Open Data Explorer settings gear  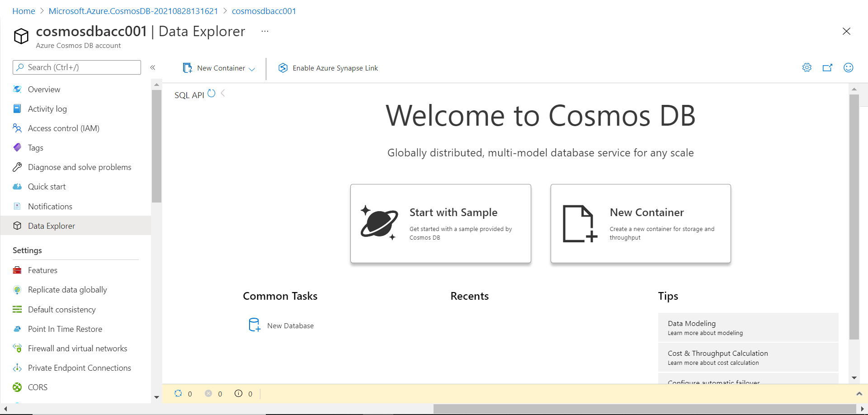pyautogui.click(x=807, y=67)
